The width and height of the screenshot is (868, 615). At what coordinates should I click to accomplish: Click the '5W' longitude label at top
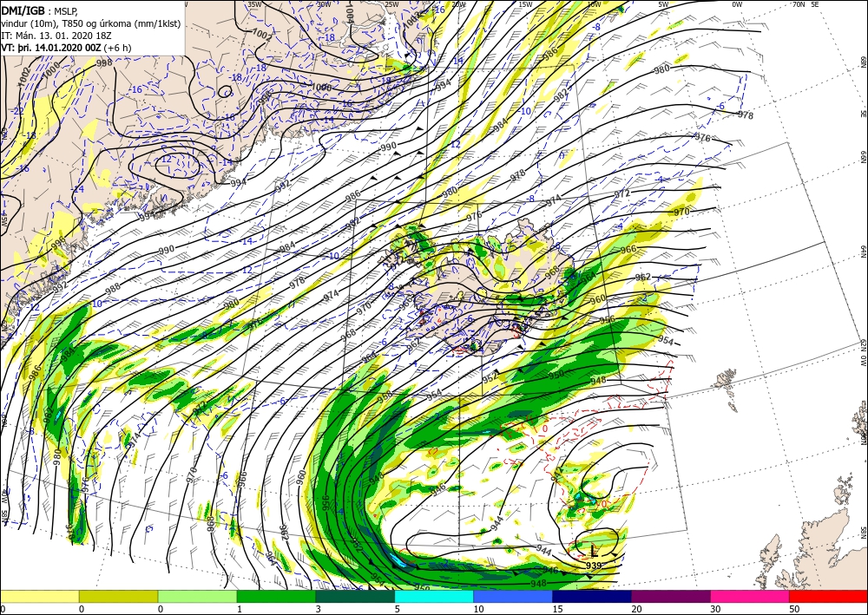pyautogui.click(x=664, y=4)
